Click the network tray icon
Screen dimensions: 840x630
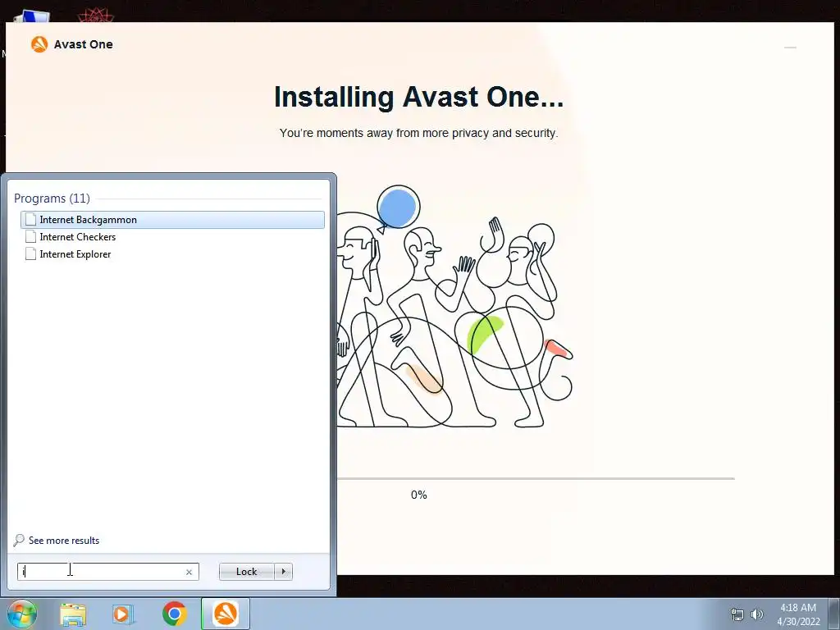click(x=737, y=614)
